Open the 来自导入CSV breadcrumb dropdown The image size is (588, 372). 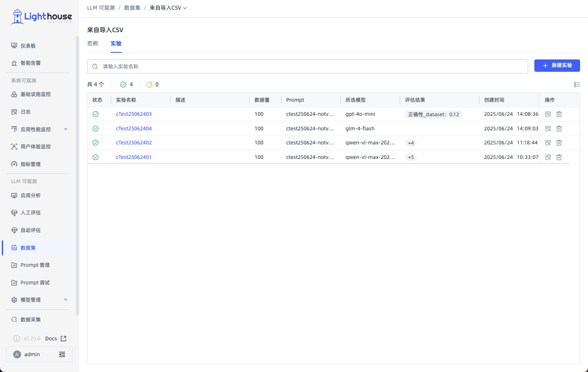coord(168,8)
